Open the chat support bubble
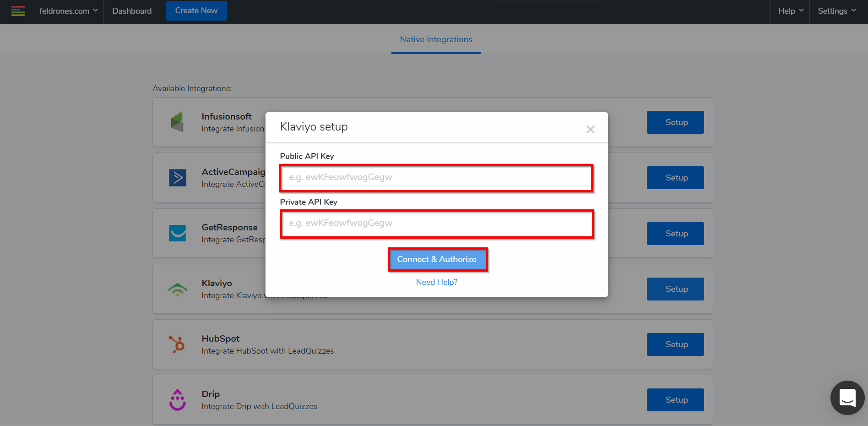 pos(847,398)
